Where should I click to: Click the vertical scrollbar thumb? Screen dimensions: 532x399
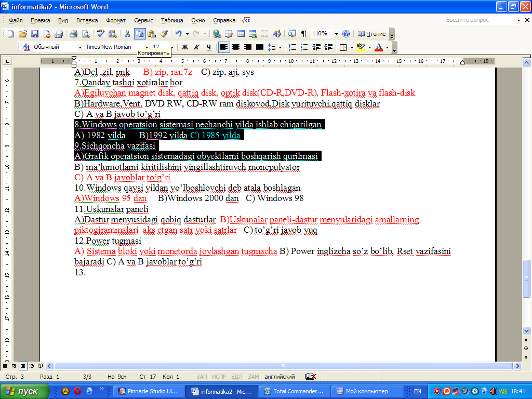(526, 278)
